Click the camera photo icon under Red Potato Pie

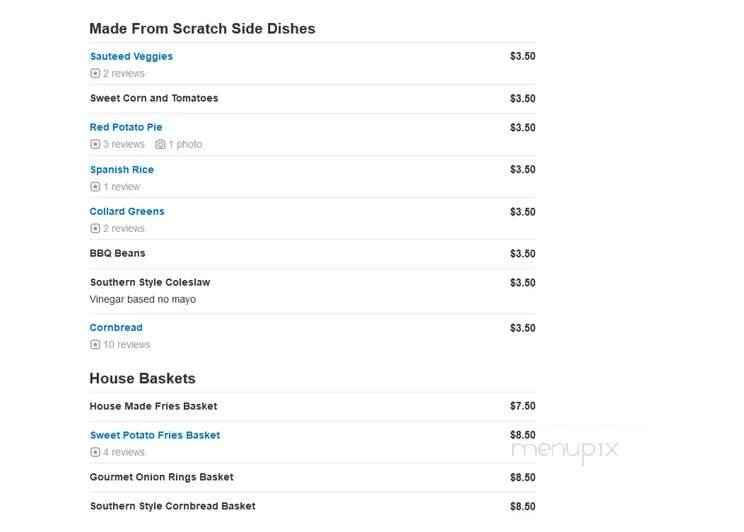point(160,145)
